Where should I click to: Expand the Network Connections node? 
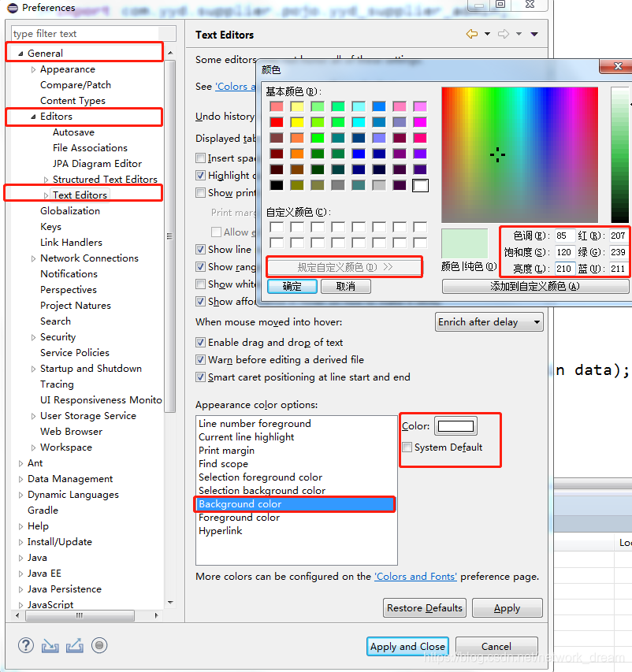click(33, 258)
